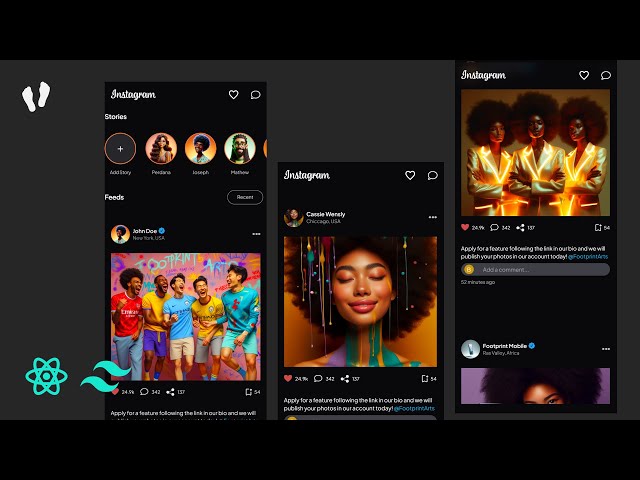Open @FootprintArts link in right phone caption
Viewport: 640px width, 480px height.
tap(588, 257)
